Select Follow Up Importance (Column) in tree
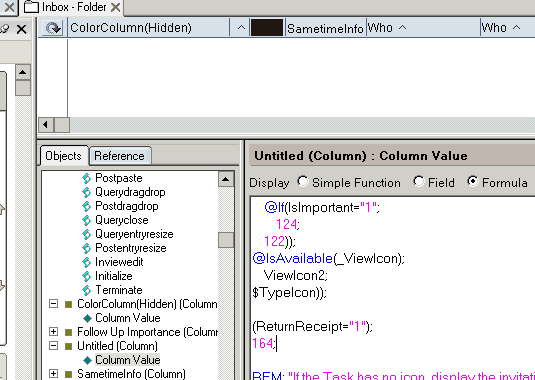This screenshot has height=380, width=535. pyautogui.click(x=147, y=332)
